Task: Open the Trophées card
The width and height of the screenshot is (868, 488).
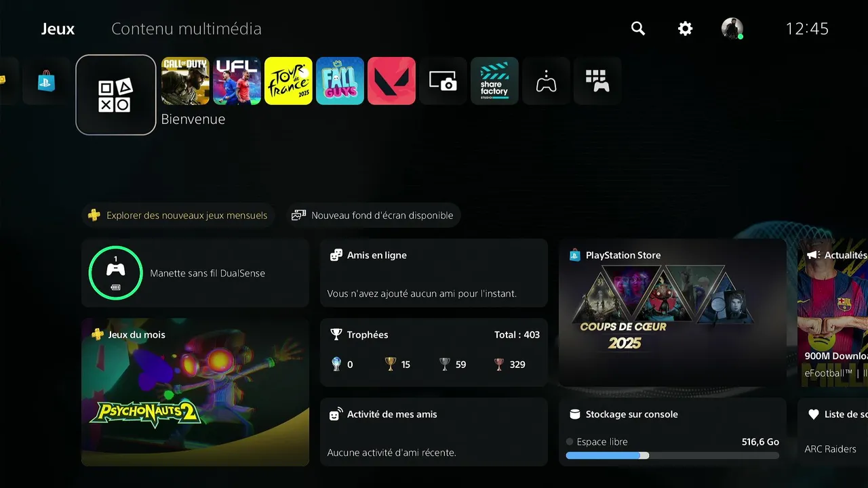Action: [434, 352]
